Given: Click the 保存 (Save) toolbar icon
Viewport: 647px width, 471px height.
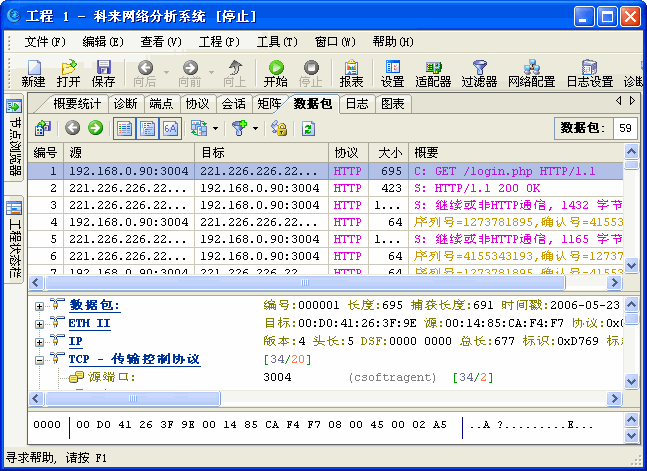Looking at the screenshot, I should tap(103, 73).
